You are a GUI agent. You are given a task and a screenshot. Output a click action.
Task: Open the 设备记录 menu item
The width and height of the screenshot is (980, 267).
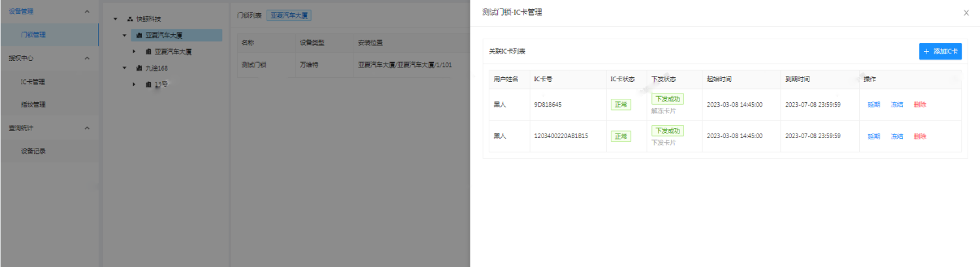[33, 151]
